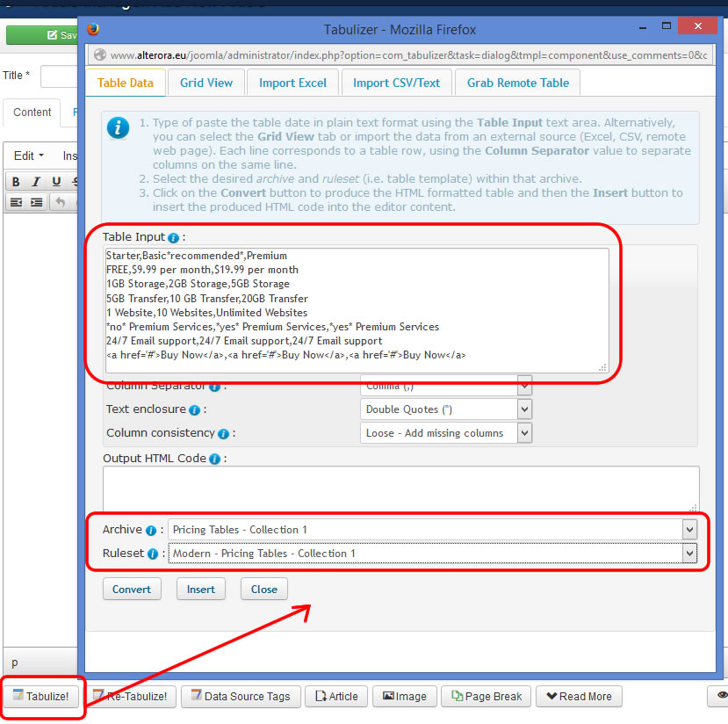The height and width of the screenshot is (724, 728).
Task: Toggle italic in the editor toolbar
Action: click(x=36, y=182)
